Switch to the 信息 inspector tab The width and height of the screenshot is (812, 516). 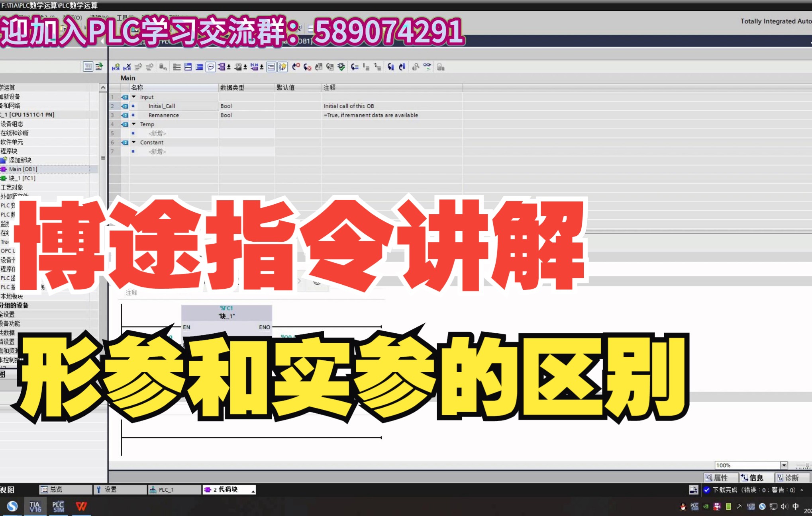pyautogui.click(x=756, y=478)
